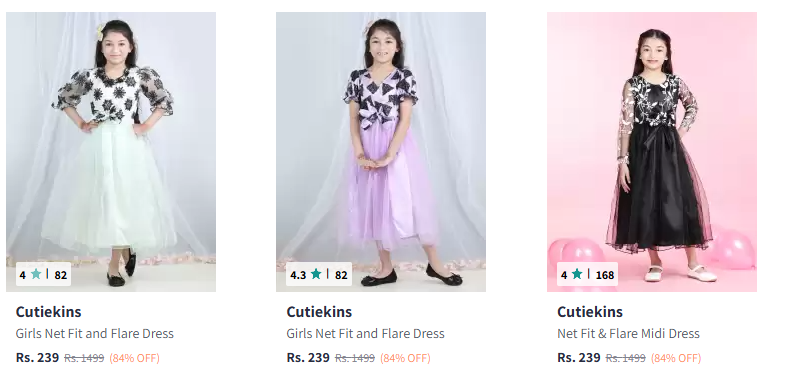Click the Cutiekins brand name under the black dress
The image size is (785, 380).
[590, 312]
